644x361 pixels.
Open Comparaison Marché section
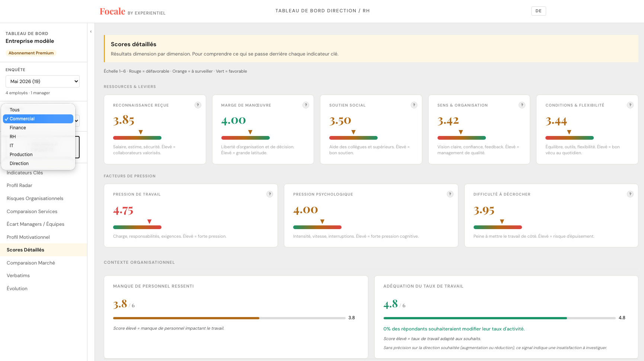point(44,263)
